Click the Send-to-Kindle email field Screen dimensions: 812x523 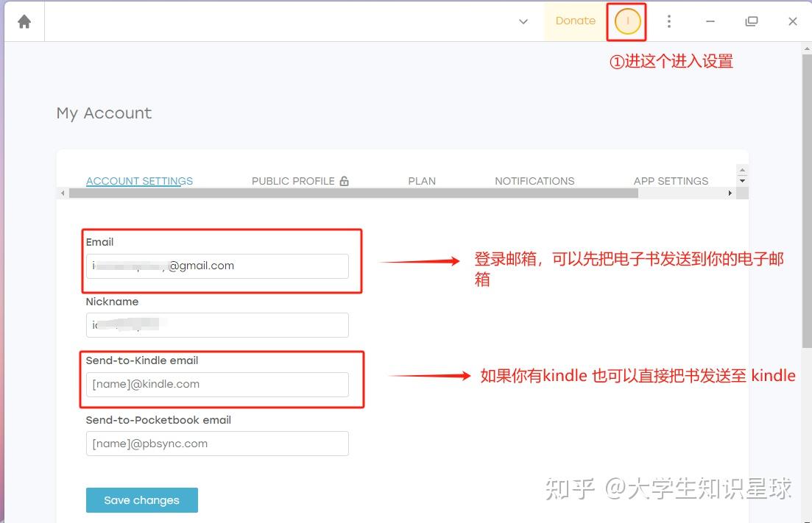(216, 384)
